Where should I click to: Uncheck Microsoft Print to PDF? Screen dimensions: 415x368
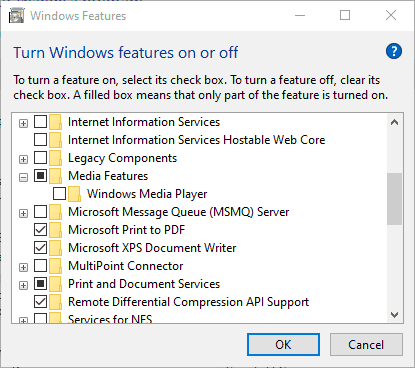(41, 230)
